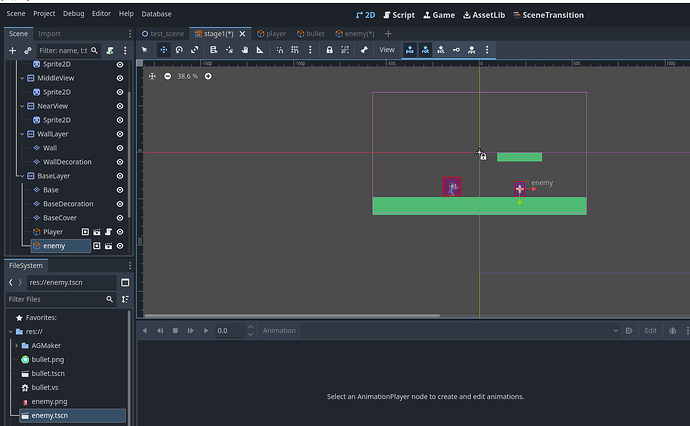The height and width of the screenshot is (426, 690).
Task: Open the Debug menu
Action: pyautogui.click(x=73, y=14)
